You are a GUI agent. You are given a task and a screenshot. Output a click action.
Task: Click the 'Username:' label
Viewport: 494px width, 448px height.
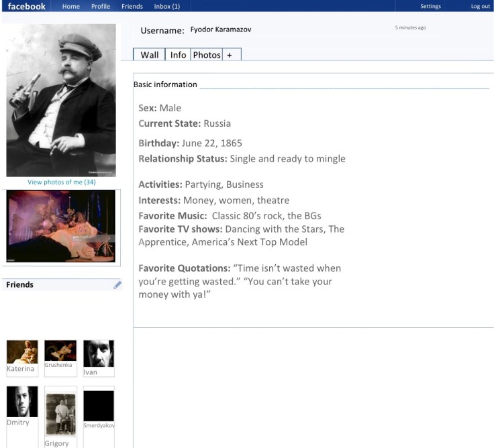pos(162,31)
